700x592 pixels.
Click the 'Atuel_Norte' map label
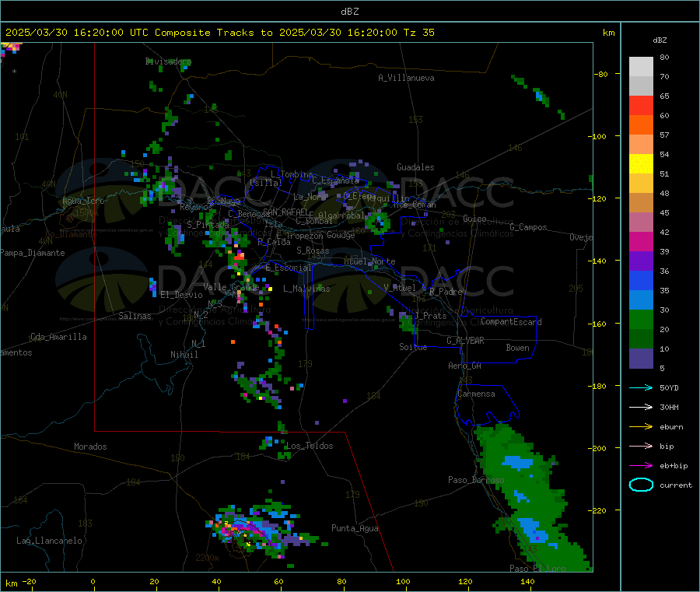(x=369, y=261)
